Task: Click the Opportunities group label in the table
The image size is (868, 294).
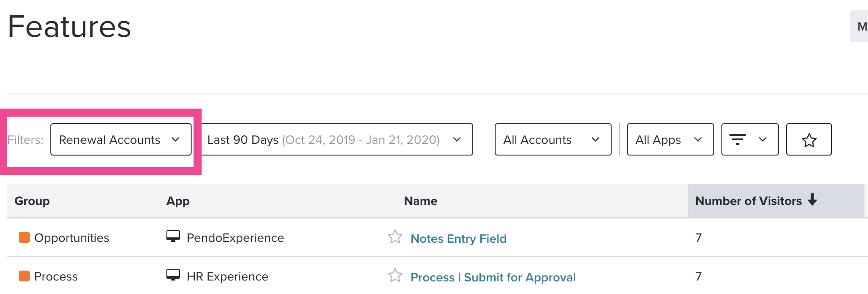Action: pos(72,238)
